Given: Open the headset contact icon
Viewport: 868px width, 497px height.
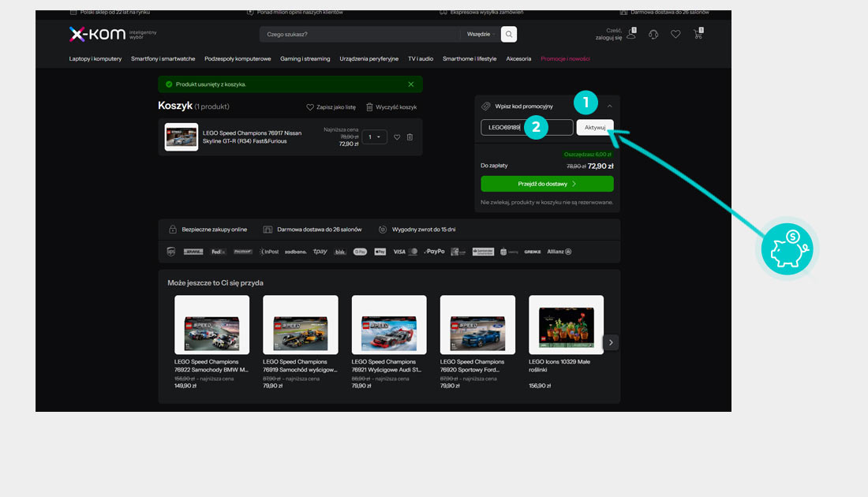Looking at the screenshot, I should (x=654, y=34).
